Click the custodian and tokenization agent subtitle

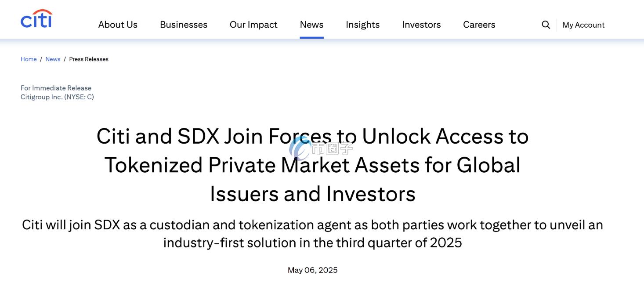pos(312,233)
